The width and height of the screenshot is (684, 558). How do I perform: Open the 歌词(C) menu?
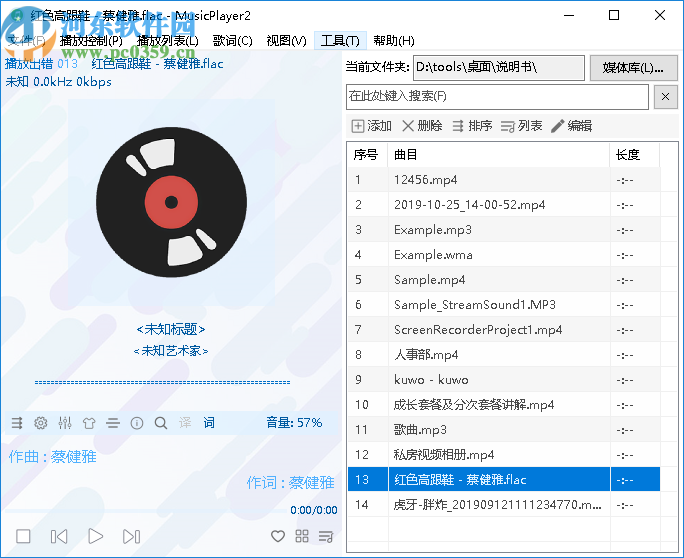(x=233, y=41)
